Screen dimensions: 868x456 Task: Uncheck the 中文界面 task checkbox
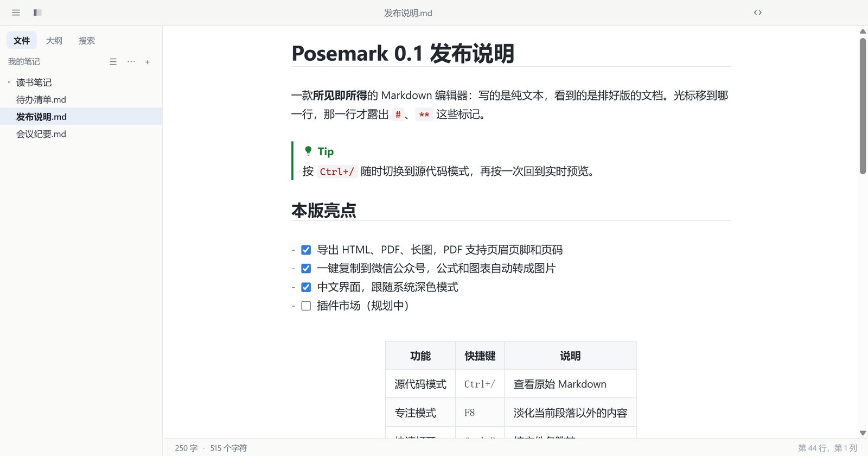(306, 287)
